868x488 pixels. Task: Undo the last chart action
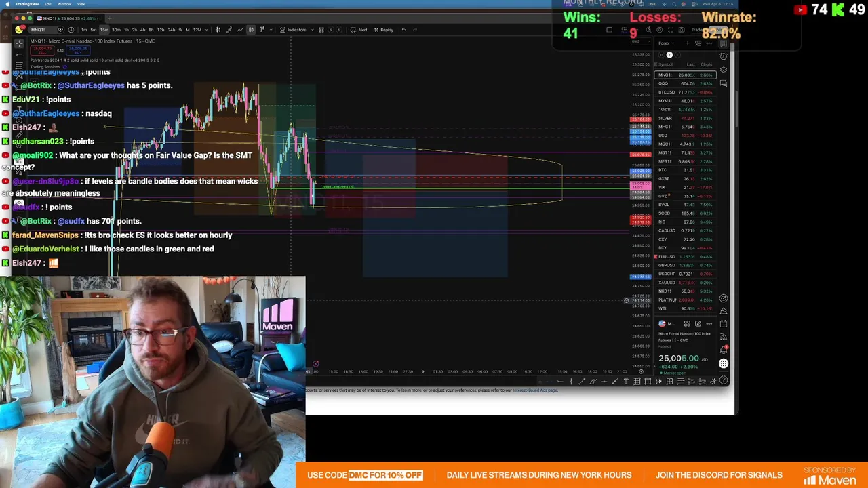(403, 30)
